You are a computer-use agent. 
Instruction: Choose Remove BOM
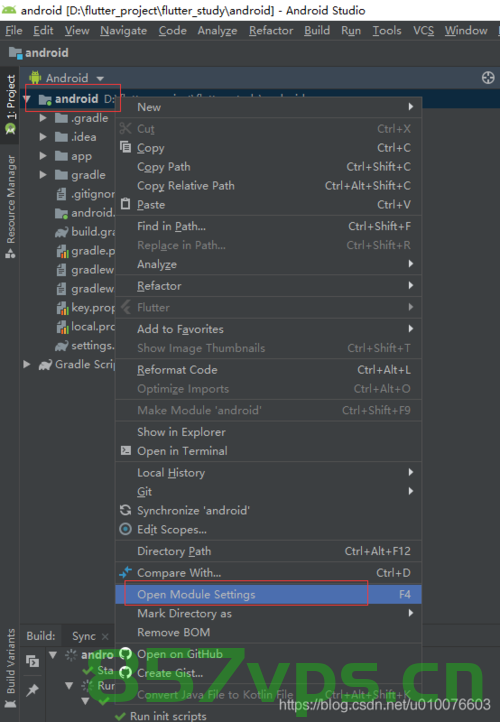268,632
